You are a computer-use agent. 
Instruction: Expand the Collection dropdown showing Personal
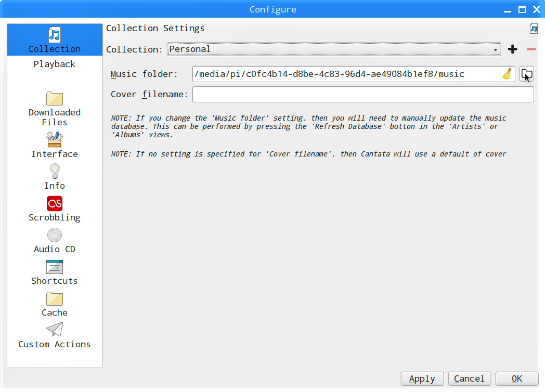pyautogui.click(x=334, y=49)
